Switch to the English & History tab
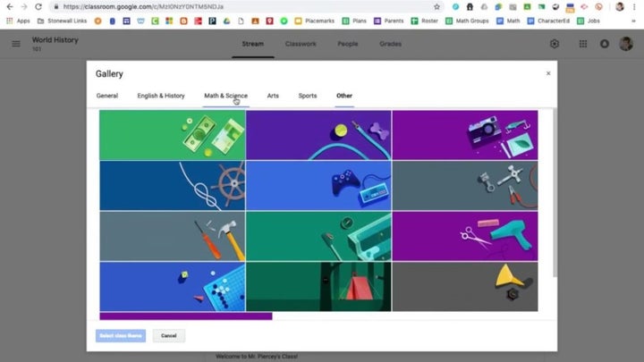The height and width of the screenshot is (362, 644). [161, 96]
